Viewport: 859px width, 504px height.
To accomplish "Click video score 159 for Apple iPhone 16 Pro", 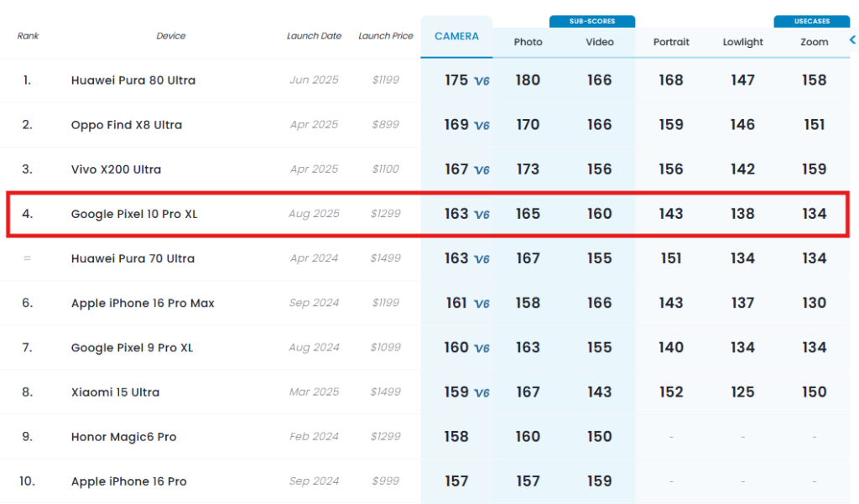I will pyautogui.click(x=600, y=481).
